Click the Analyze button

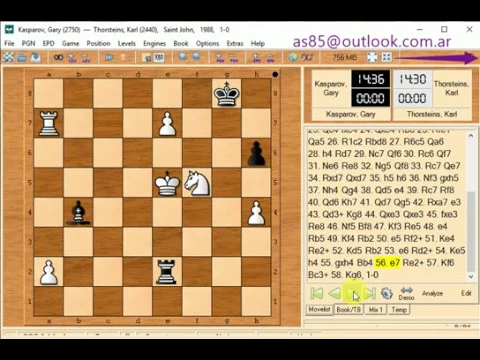click(x=432, y=293)
